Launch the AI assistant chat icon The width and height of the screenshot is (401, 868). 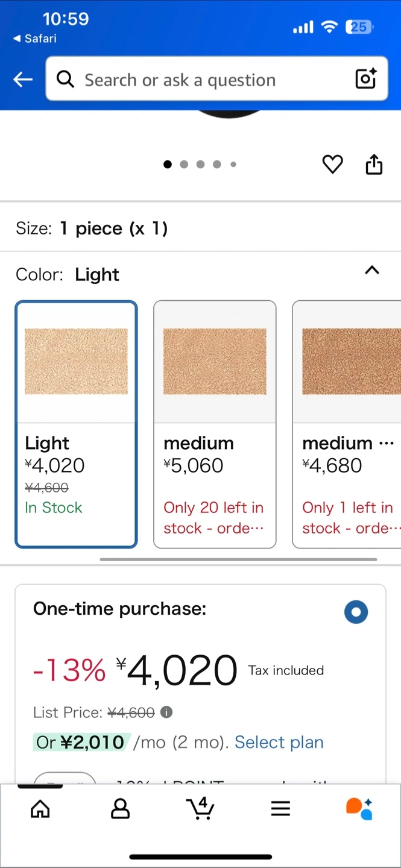click(359, 809)
